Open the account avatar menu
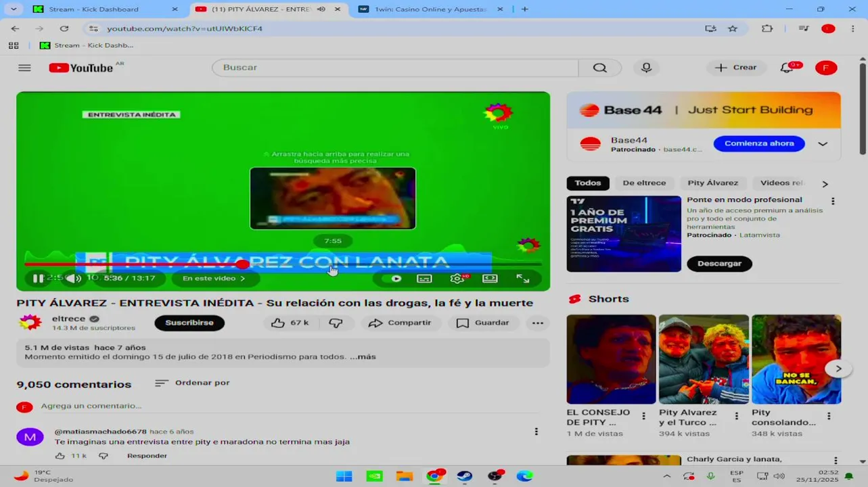 pos(825,68)
